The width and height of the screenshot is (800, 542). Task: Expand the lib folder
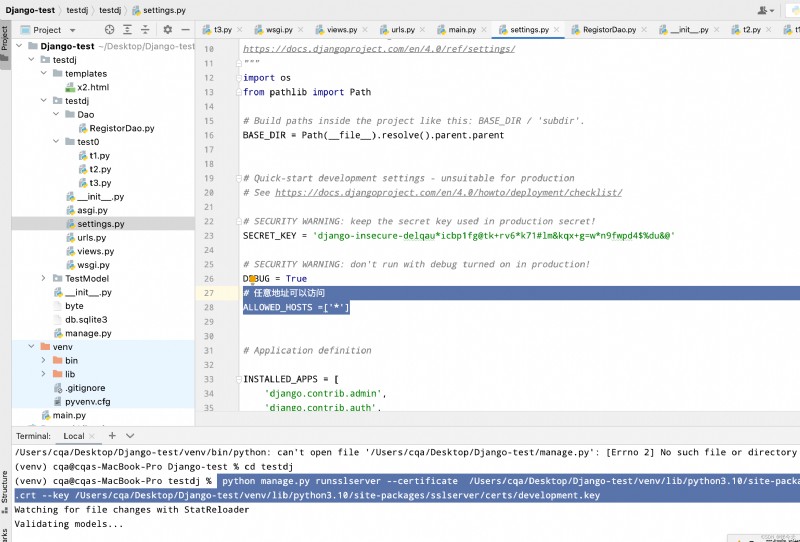click(x=44, y=374)
